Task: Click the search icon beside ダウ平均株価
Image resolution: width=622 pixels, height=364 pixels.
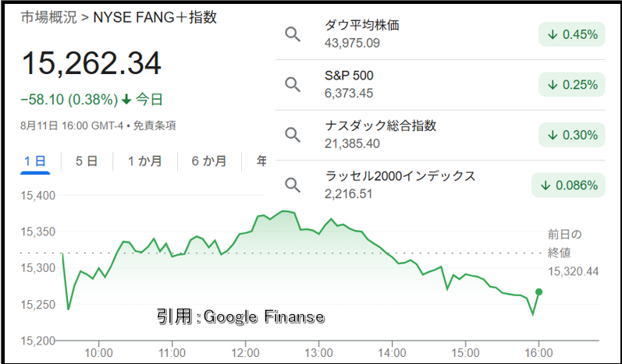Action: tap(293, 34)
